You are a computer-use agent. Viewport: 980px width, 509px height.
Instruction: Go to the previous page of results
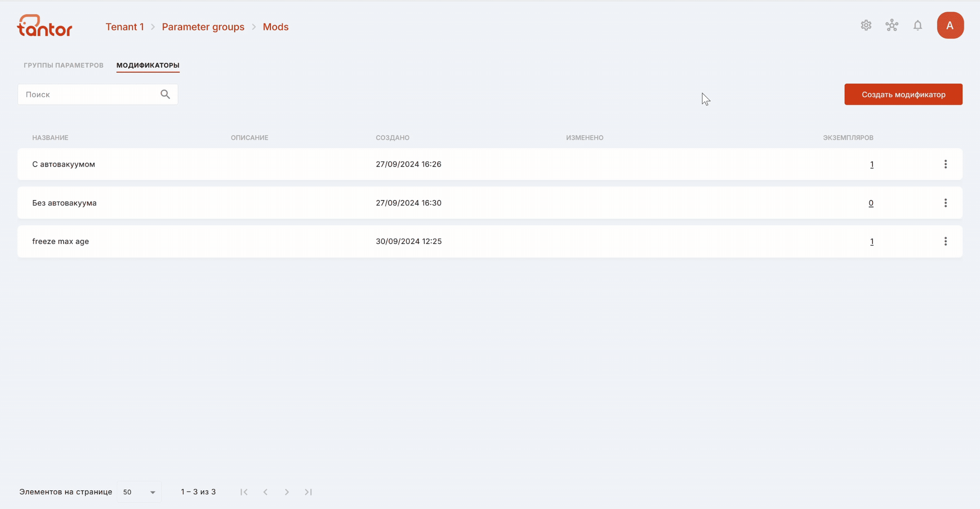265,492
